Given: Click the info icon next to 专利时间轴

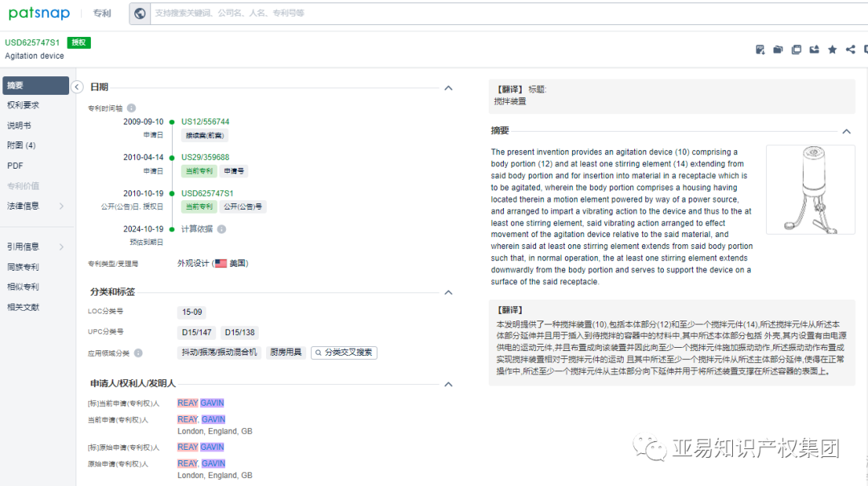Looking at the screenshot, I should 133,107.
